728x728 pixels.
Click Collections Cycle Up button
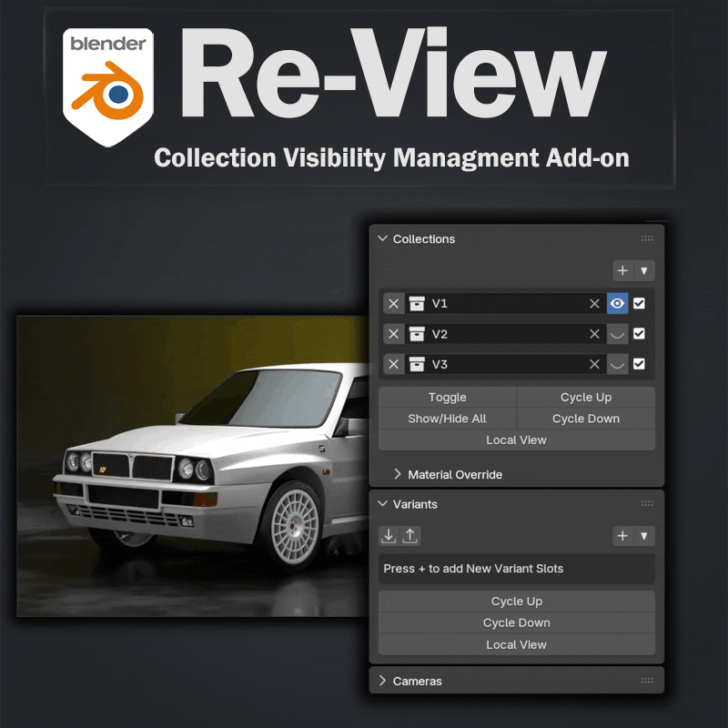click(586, 398)
